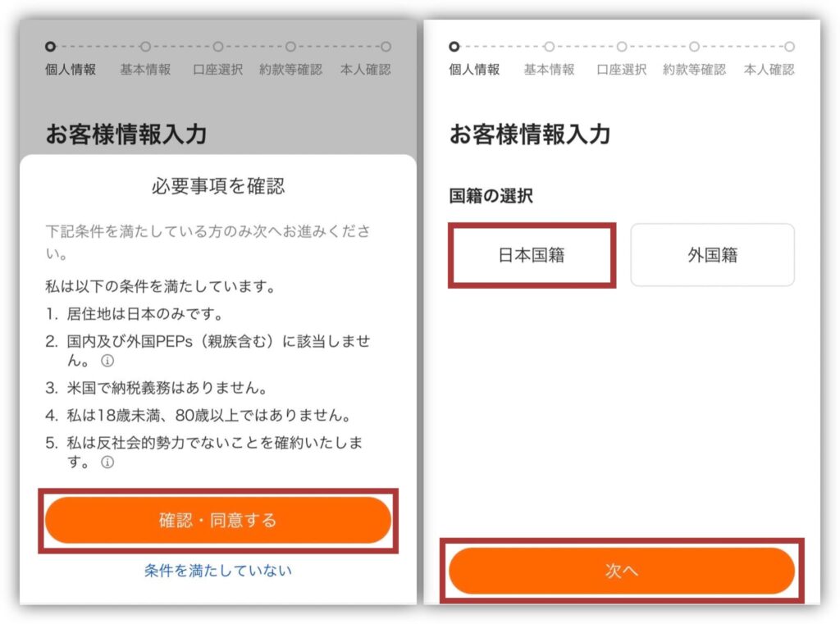Select the 日本国籍 nationality option
This screenshot has height=624, width=840.
(532, 255)
